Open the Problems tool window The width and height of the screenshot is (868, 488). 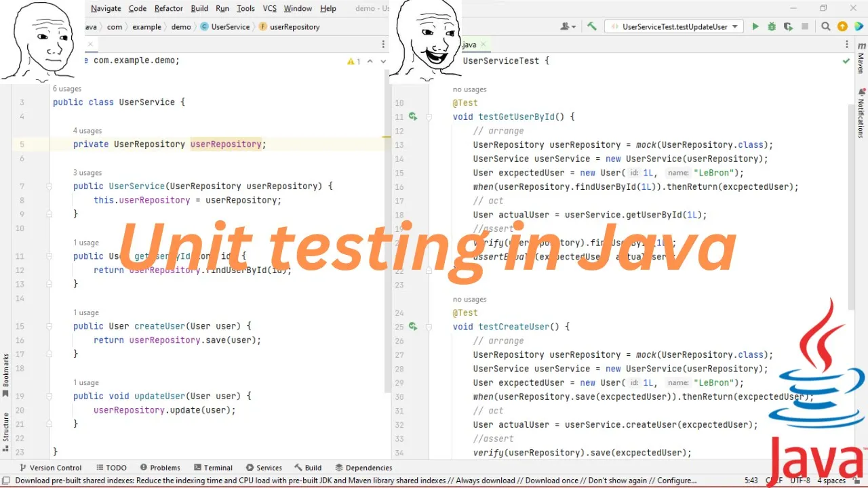(x=159, y=468)
